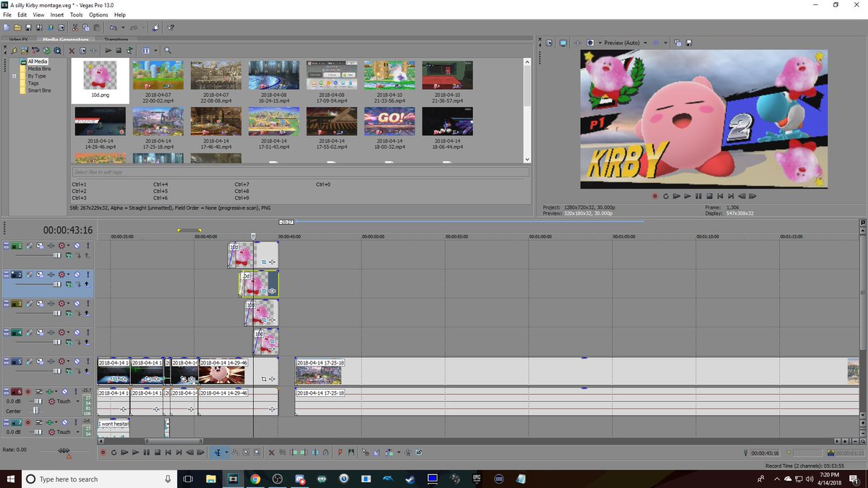Click the timeline Record button in transport bar
Viewport: 868px width, 488px height.
[103, 453]
